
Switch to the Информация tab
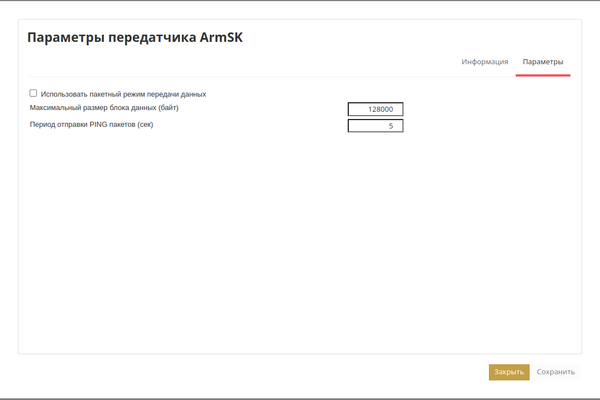click(x=484, y=62)
